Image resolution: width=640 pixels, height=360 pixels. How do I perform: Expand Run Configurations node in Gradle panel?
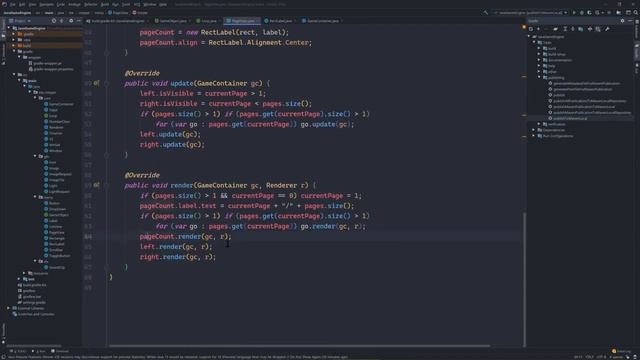tap(534, 136)
